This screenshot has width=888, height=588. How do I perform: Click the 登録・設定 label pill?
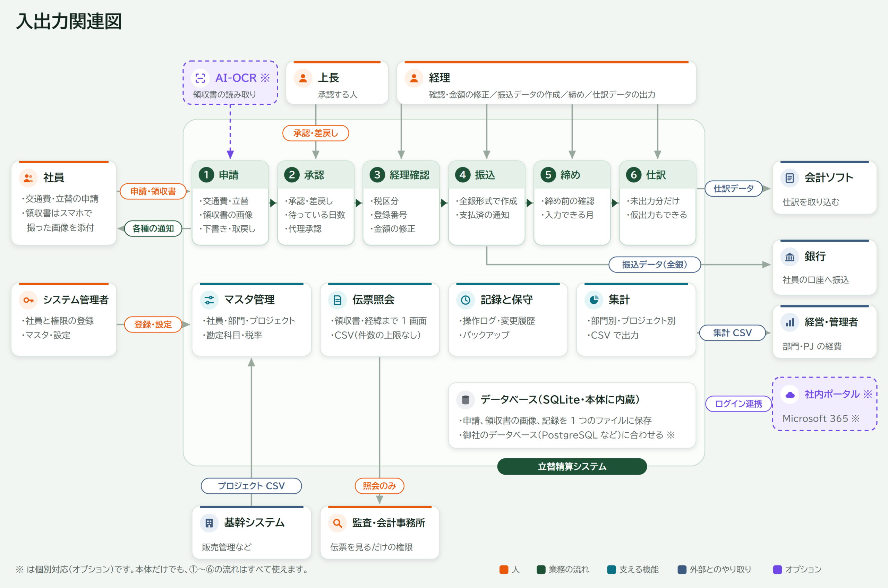coord(153,325)
